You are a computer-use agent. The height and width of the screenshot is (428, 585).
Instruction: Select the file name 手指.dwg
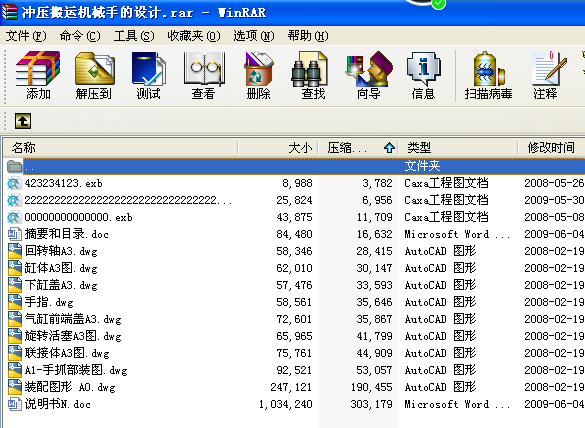click(x=49, y=302)
